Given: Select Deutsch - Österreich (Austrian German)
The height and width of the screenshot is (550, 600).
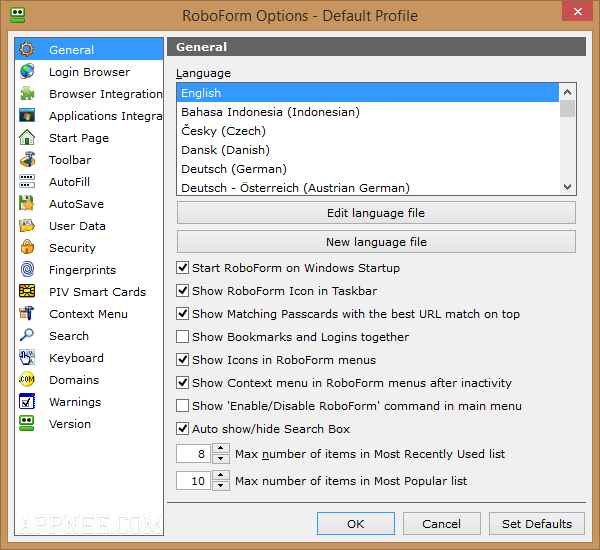Looking at the screenshot, I should (368, 188).
